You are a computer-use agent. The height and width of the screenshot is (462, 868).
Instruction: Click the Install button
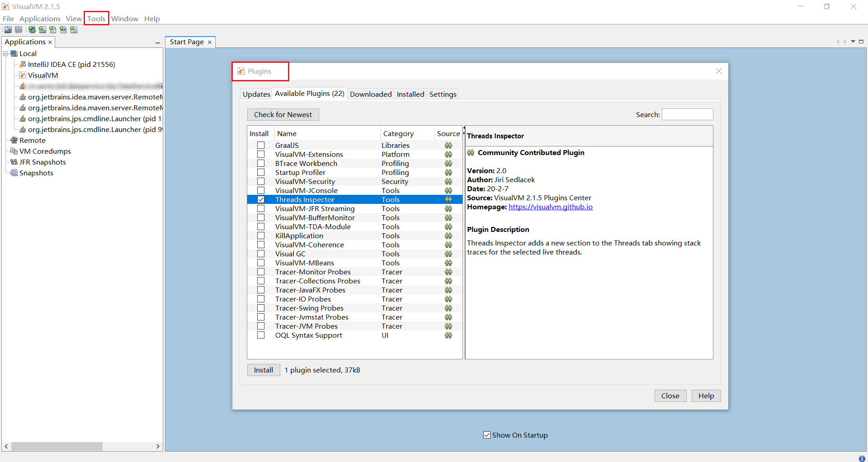(264, 370)
